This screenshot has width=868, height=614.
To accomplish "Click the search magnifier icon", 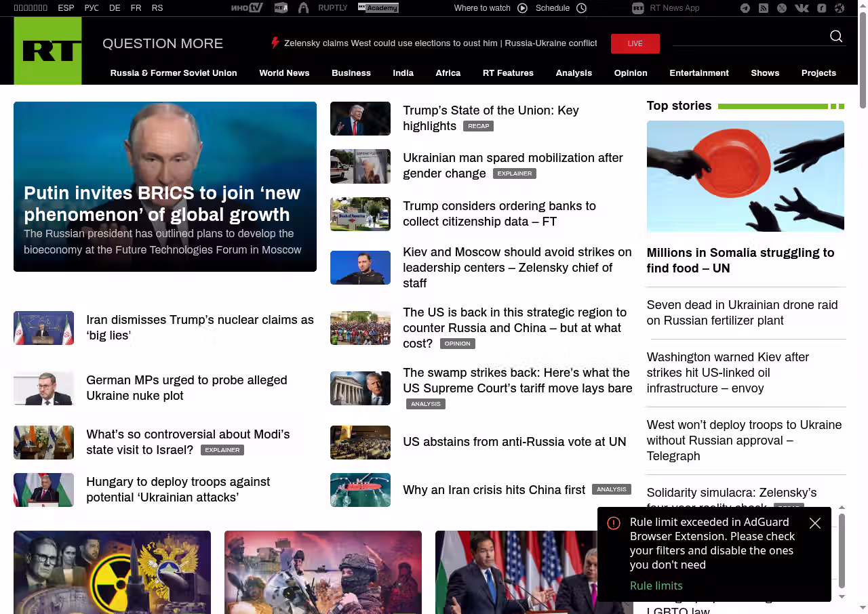I will [x=836, y=37].
